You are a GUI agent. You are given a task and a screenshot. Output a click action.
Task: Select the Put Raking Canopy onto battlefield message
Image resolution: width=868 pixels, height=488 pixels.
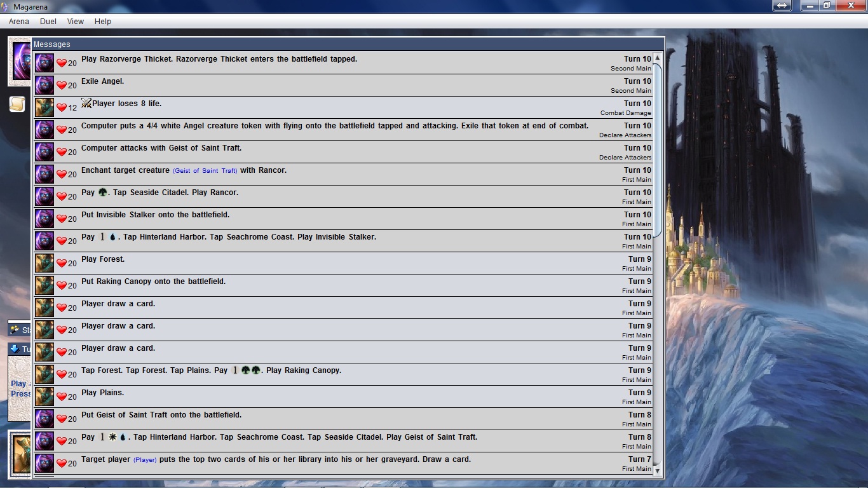click(x=318, y=285)
